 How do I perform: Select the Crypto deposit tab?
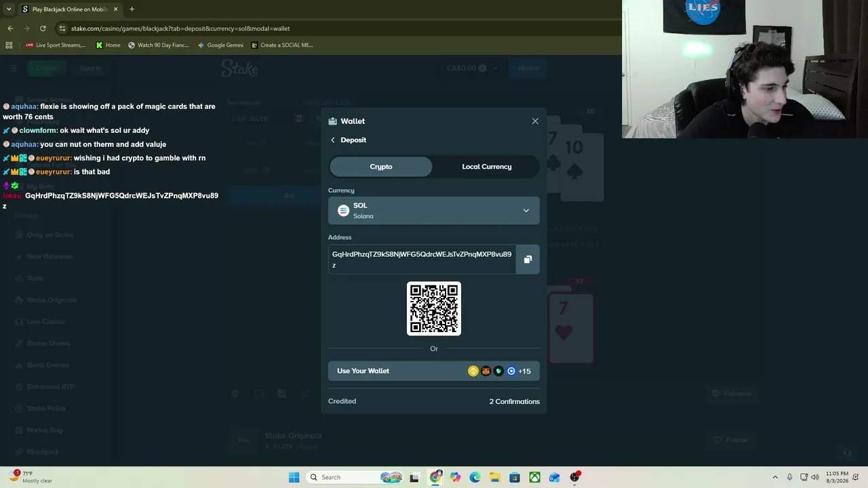(380, 167)
